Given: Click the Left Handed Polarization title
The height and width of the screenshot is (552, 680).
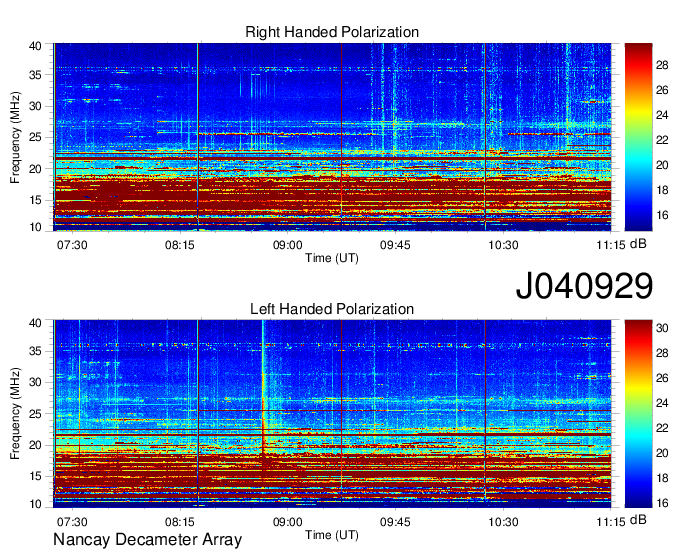Looking at the screenshot, I should [x=332, y=309].
